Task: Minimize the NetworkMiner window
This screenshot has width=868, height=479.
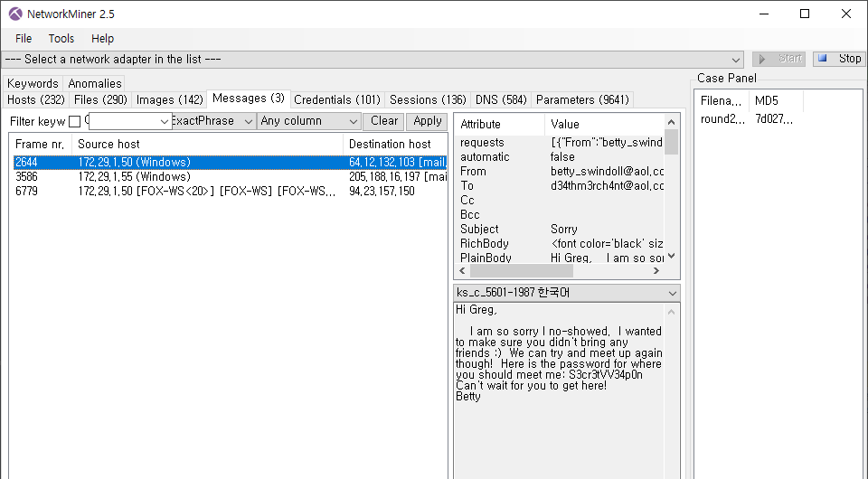Action: tap(764, 14)
